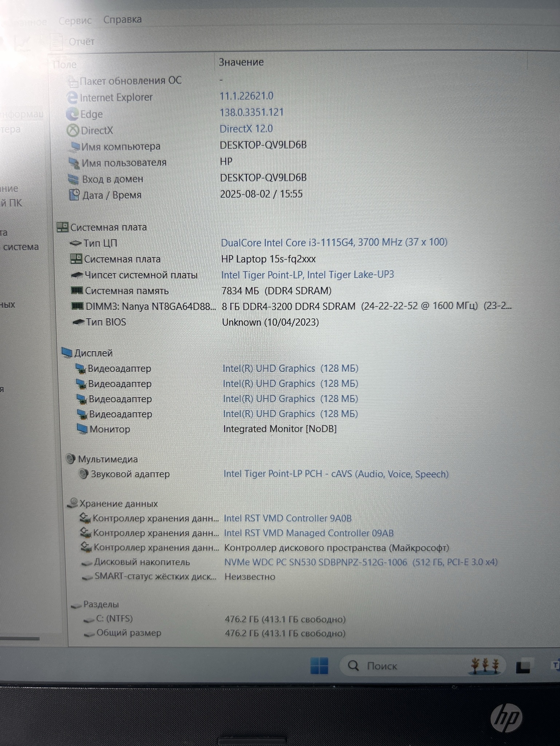Click the Поле column header

coord(64,65)
